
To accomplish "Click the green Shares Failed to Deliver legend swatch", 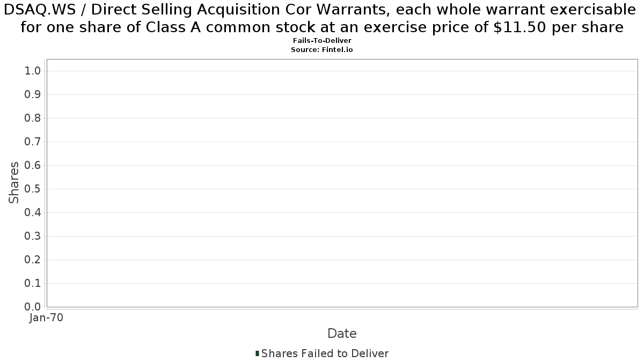I will pos(258,353).
